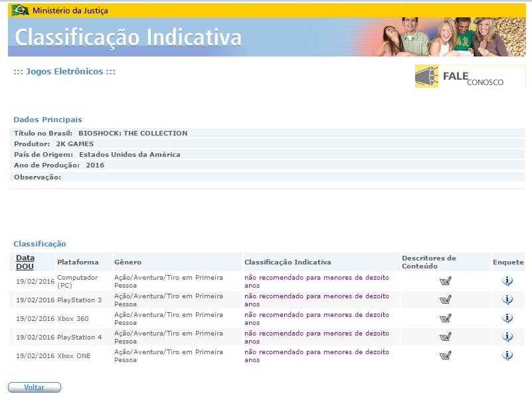The width and height of the screenshot is (532, 394).
Task: Click the Voltar button
Action: pyautogui.click(x=35, y=387)
